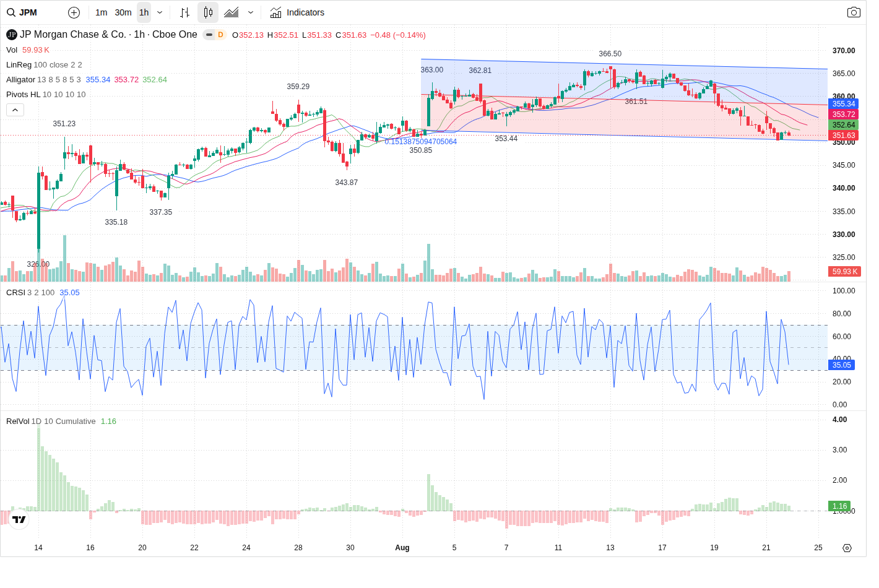Click the 359.29 pivot high label
This screenshot has height=588, width=879.
(298, 87)
